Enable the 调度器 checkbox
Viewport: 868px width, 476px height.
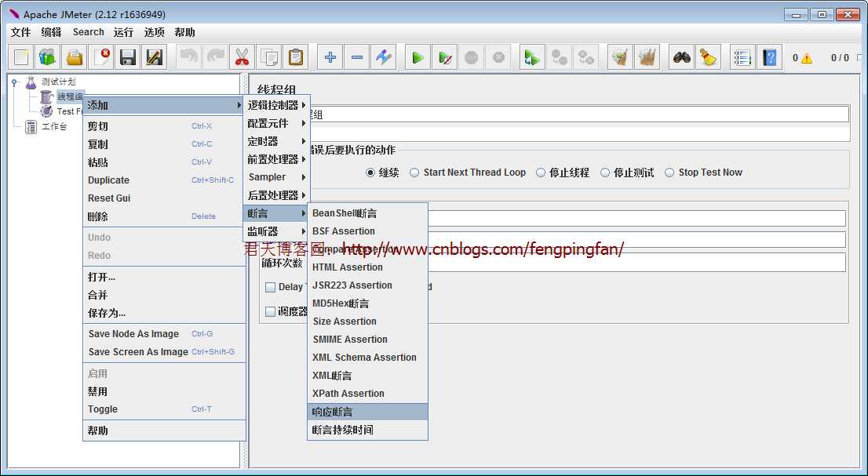point(270,312)
